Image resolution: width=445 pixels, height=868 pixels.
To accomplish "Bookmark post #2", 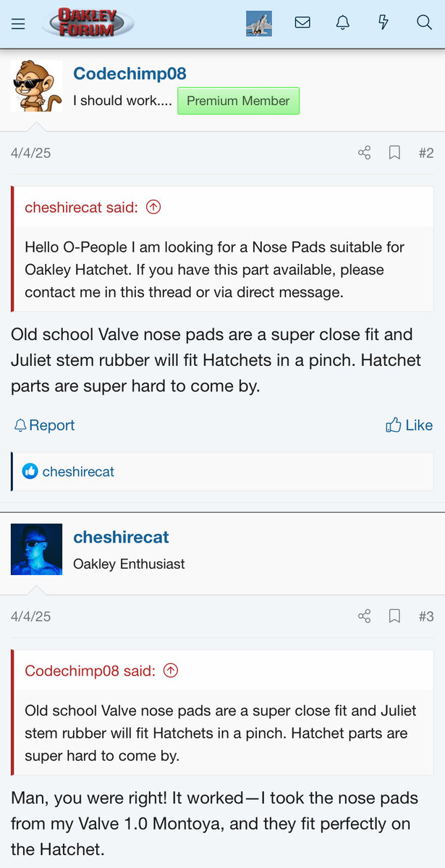I will click(394, 153).
